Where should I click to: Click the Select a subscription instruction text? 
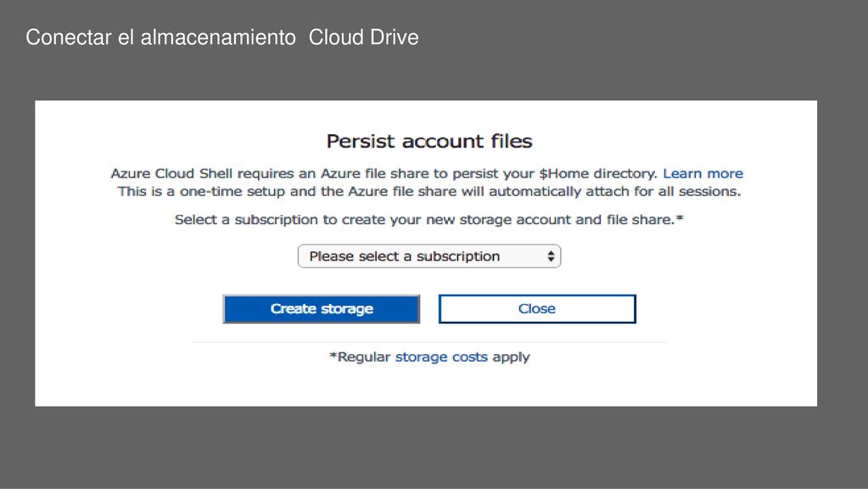click(x=429, y=220)
